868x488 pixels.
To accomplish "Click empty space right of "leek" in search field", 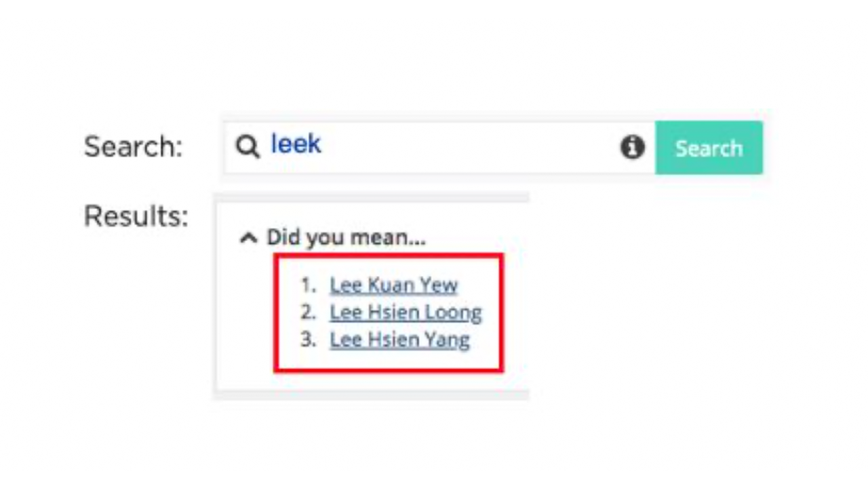I will pyautogui.click(x=468, y=148).
